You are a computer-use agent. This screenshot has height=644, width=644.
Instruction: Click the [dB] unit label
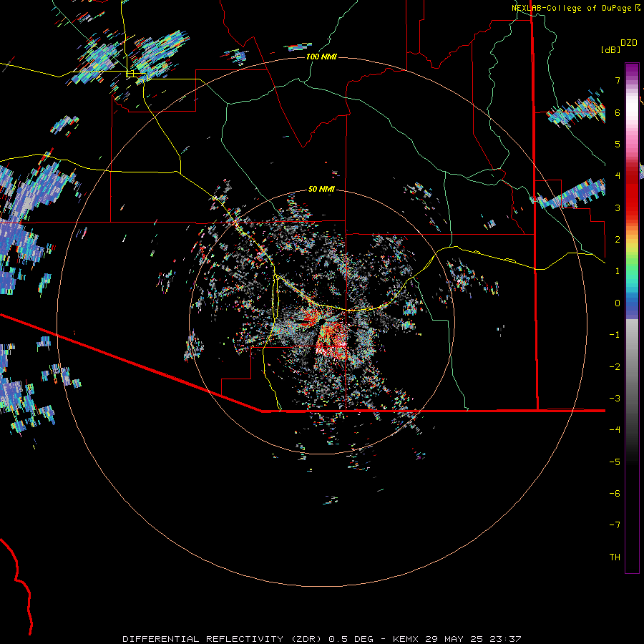point(611,49)
